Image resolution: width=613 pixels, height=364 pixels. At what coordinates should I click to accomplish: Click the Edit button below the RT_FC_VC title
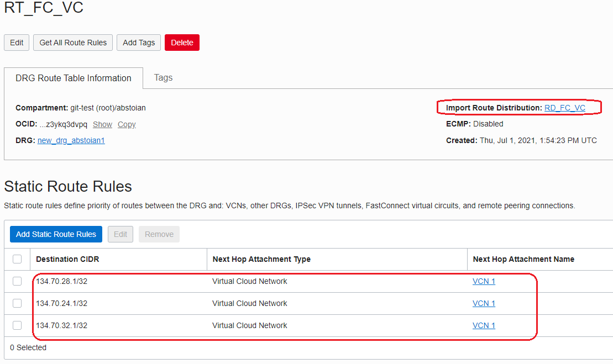tap(17, 43)
